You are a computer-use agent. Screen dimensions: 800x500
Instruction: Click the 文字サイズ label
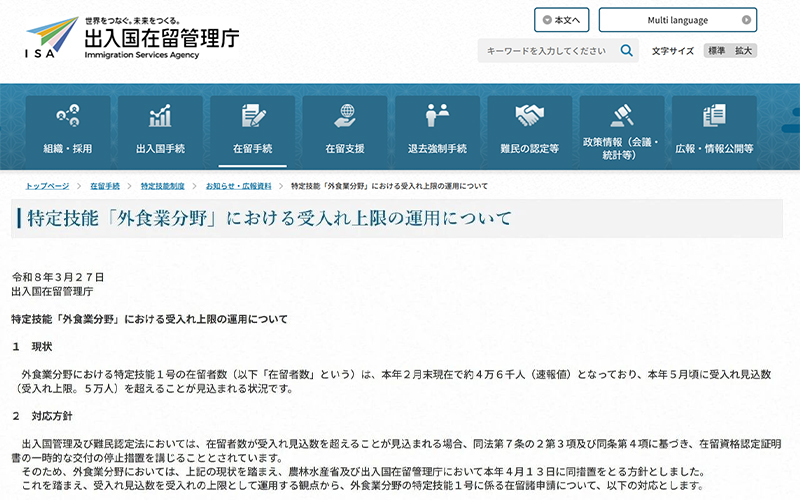[x=673, y=51]
